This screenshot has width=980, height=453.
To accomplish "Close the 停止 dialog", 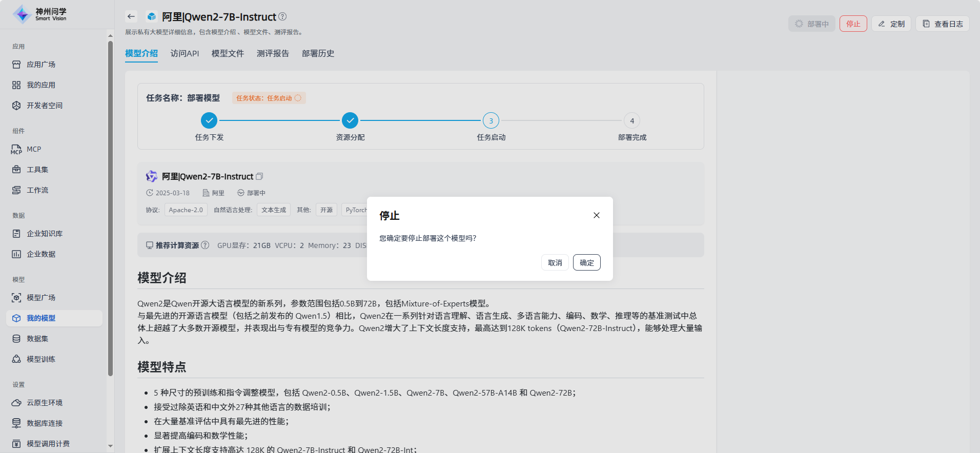I will pos(596,215).
